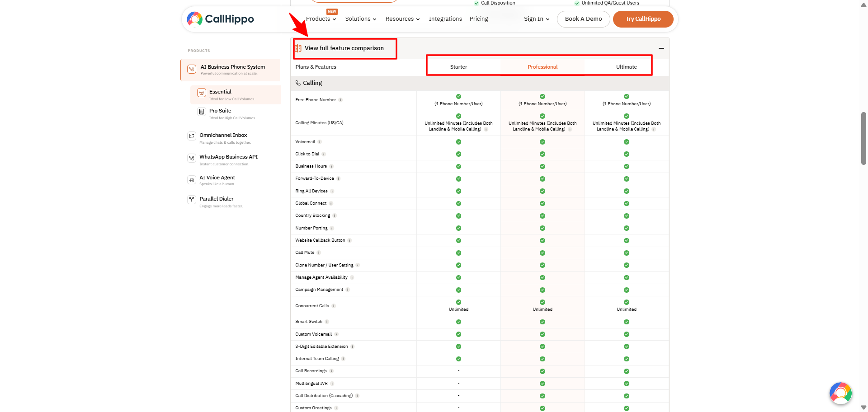Click info icon beside Number Porting
This screenshot has height=412, width=868.
pos(332,228)
